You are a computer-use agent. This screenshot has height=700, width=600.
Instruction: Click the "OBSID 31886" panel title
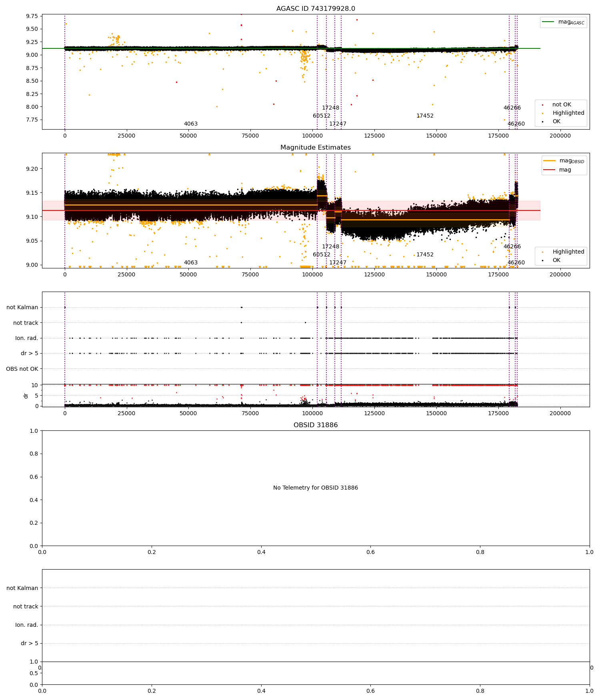pyautogui.click(x=316, y=425)
